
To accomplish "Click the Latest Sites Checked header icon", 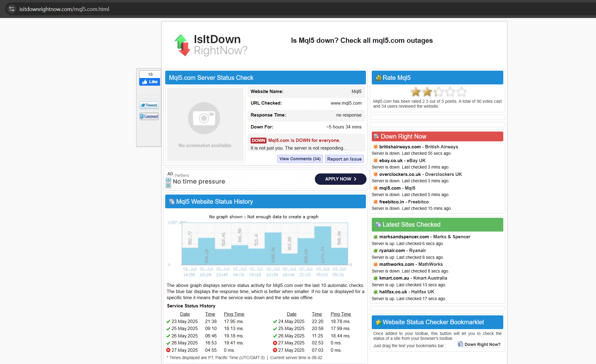I will pos(378,225).
